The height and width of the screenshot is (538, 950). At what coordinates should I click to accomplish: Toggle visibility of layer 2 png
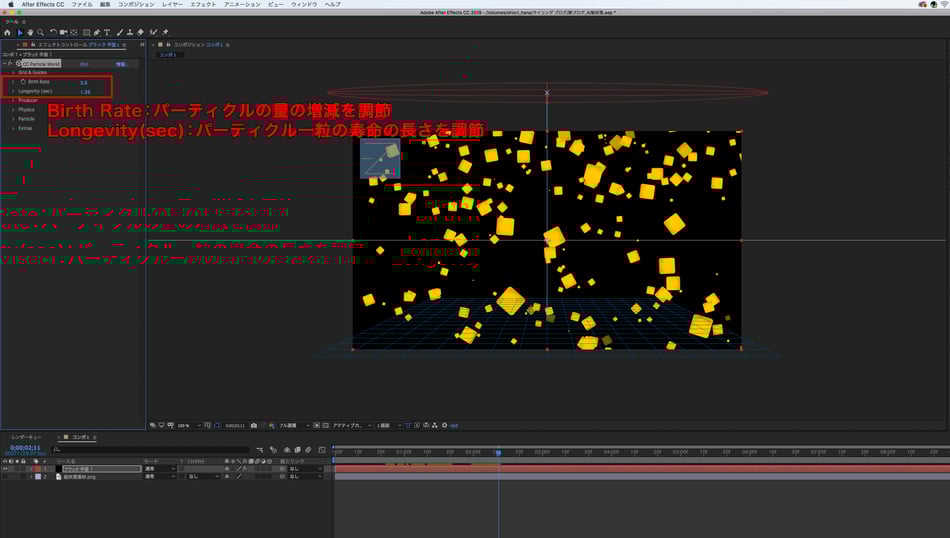(5, 477)
